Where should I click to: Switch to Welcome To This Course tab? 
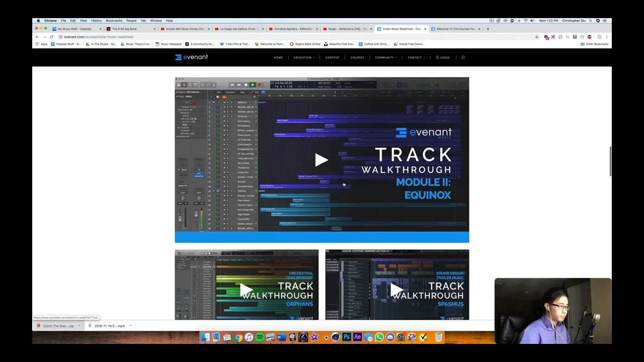pos(455,29)
